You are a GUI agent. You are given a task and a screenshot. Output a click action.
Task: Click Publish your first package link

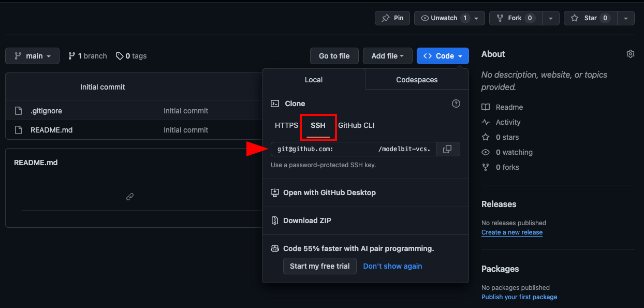[x=519, y=297]
